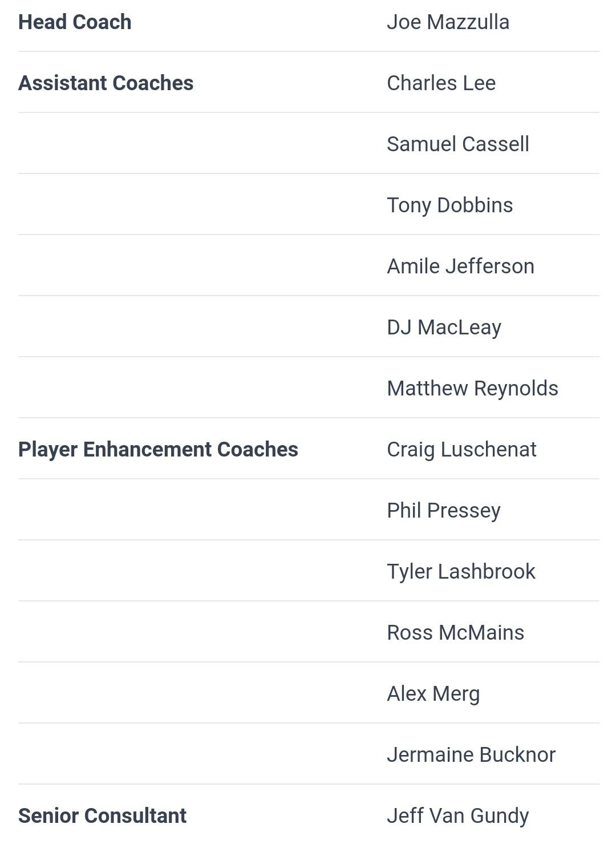Click the Senior Consultant label
Viewport: 616px width, 844px height.
tap(102, 816)
